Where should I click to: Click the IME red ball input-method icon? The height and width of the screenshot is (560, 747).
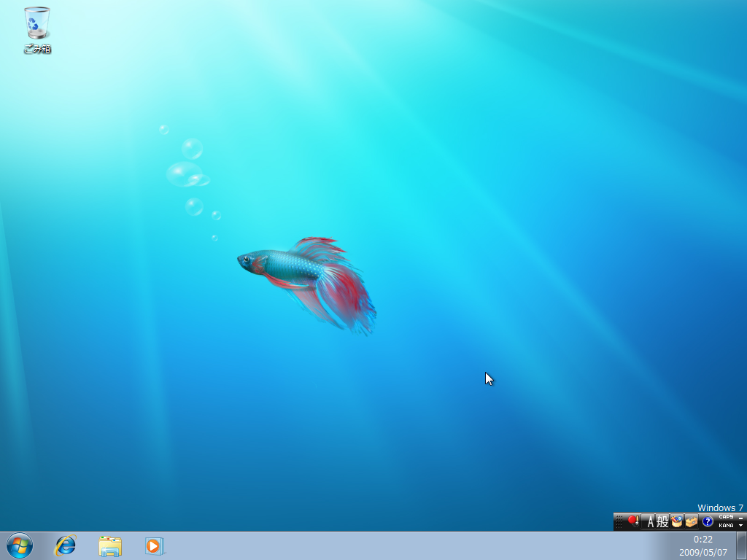tap(633, 521)
